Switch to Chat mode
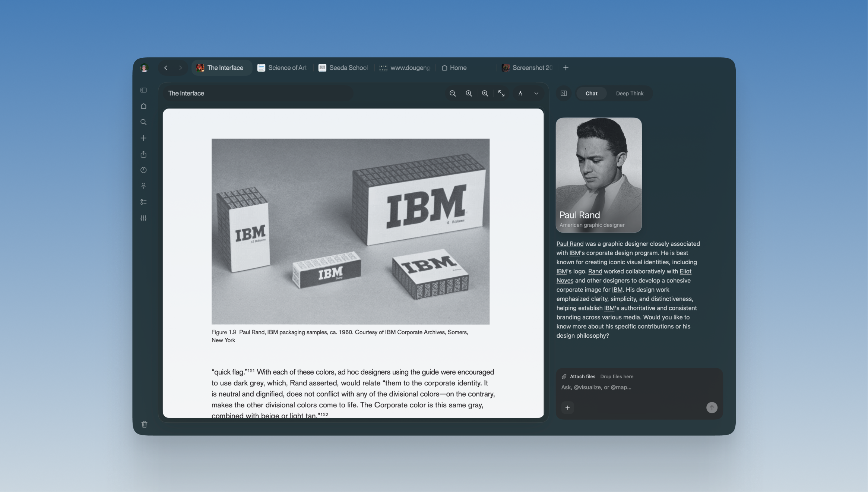 click(x=591, y=94)
